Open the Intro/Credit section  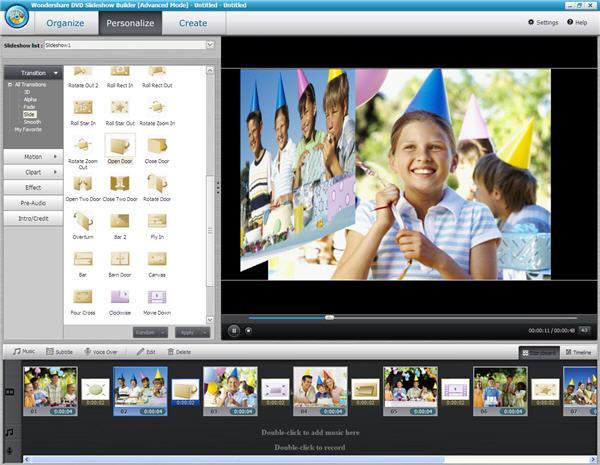point(33,219)
